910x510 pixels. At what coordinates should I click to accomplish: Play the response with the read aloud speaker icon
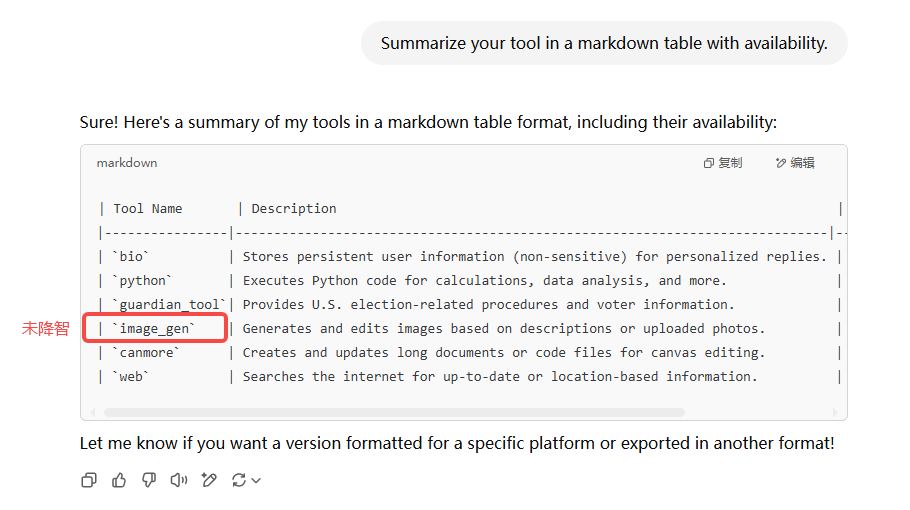[179, 480]
